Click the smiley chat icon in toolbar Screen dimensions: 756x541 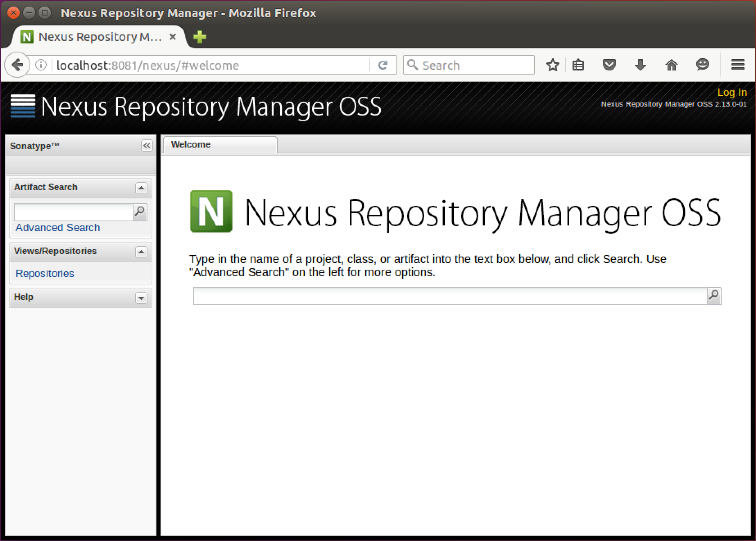[x=702, y=64]
